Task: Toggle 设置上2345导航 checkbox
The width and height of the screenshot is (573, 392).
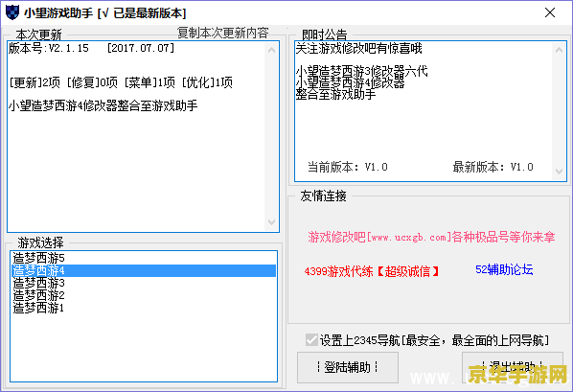Action: click(311, 340)
